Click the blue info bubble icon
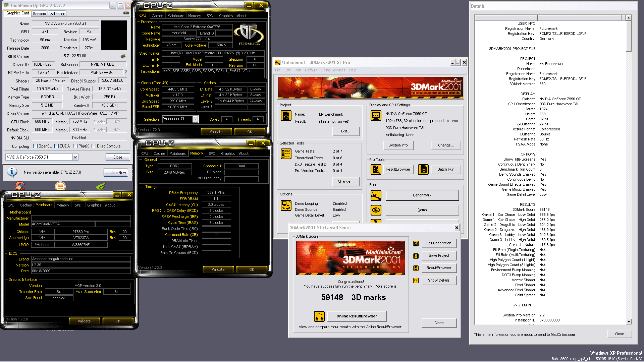The height and width of the screenshot is (362, 644). pyautogui.click(x=12, y=172)
